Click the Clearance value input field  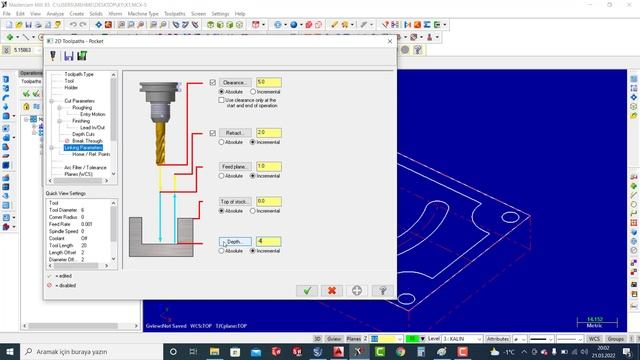pos(269,82)
